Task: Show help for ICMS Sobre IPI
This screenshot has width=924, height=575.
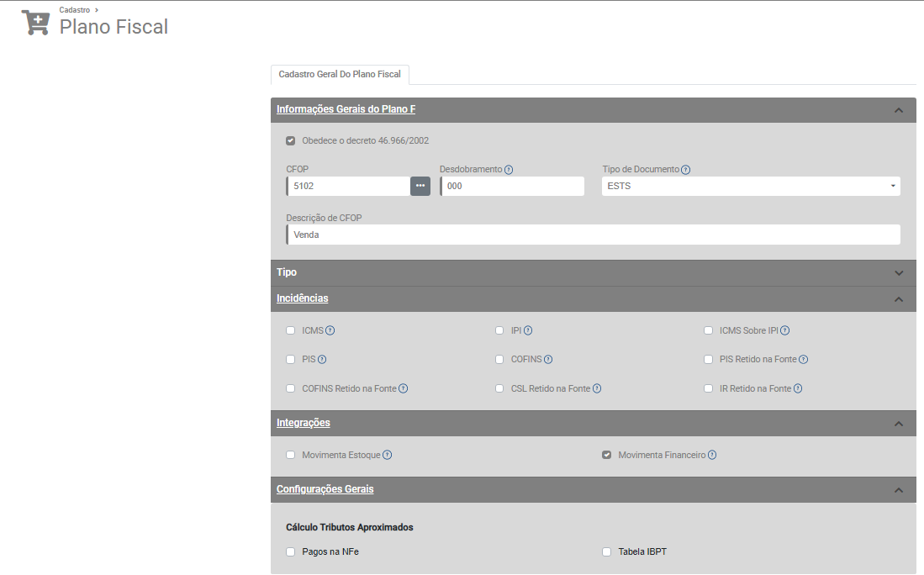Action: point(785,331)
